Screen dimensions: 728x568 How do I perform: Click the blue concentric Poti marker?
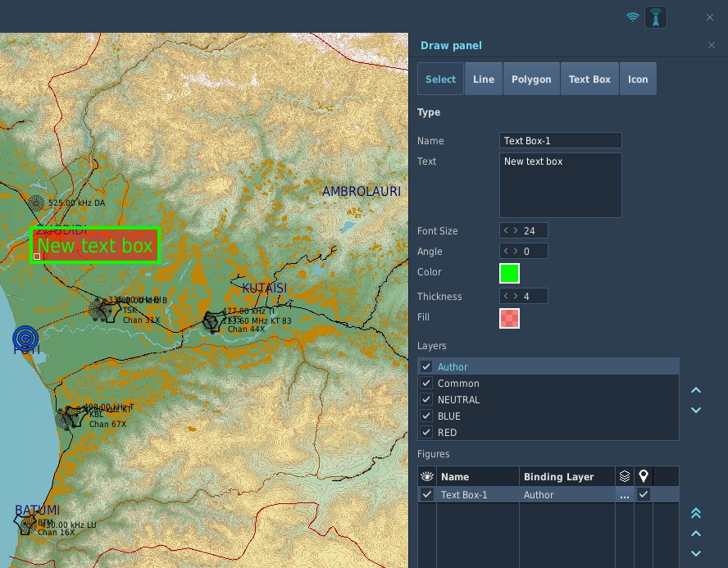click(25, 338)
